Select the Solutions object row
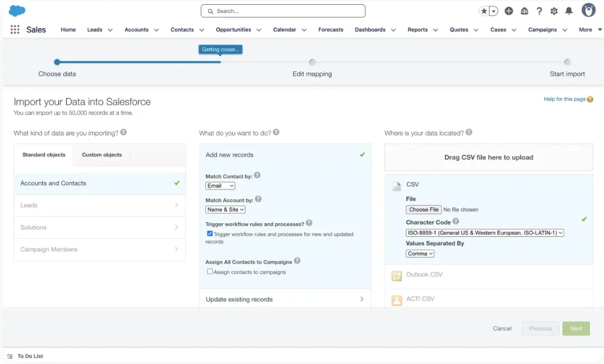 (100, 227)
